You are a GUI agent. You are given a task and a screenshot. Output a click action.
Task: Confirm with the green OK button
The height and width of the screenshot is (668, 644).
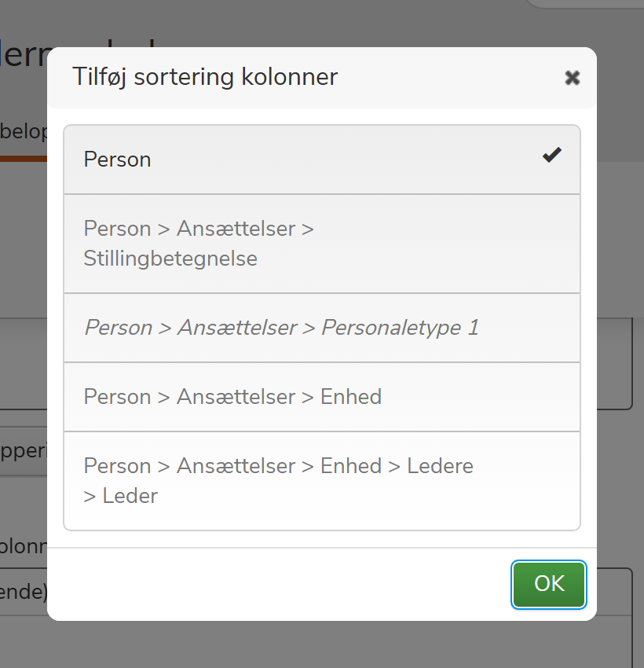[549, 584]
